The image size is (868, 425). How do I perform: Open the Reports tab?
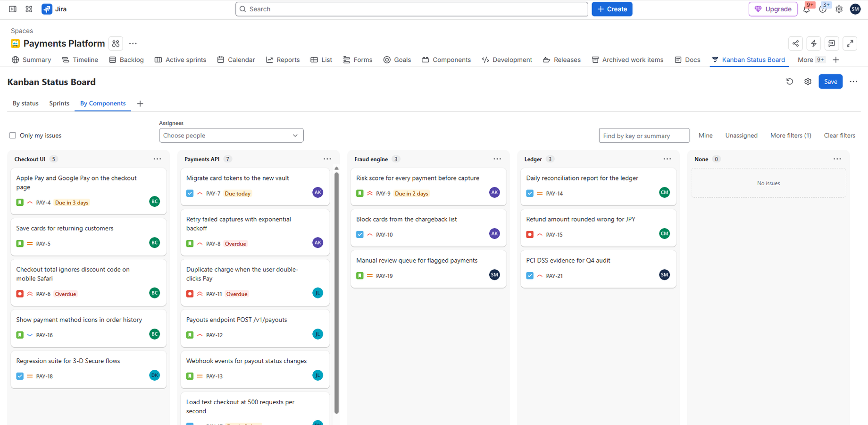283,60
